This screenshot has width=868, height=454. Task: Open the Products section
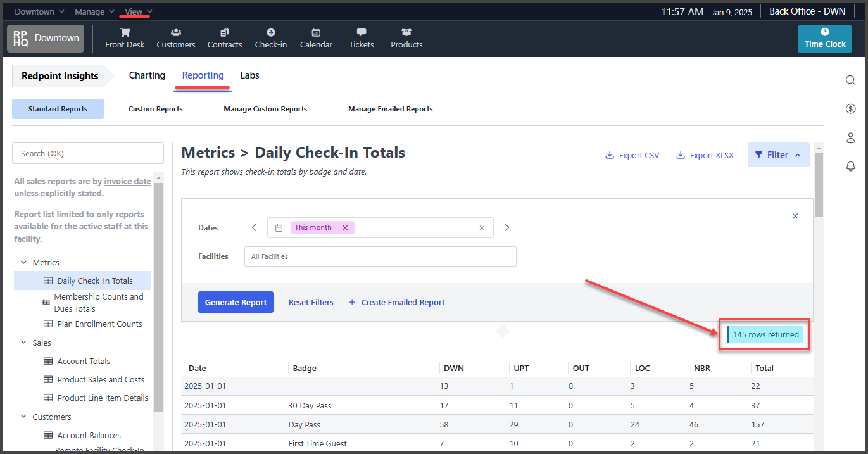coord(406,39)
